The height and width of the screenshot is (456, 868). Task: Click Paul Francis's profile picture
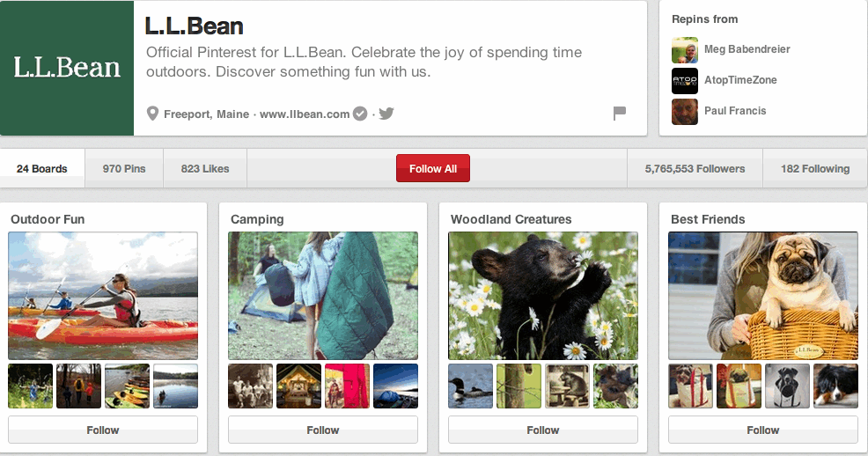pos(684,112)
